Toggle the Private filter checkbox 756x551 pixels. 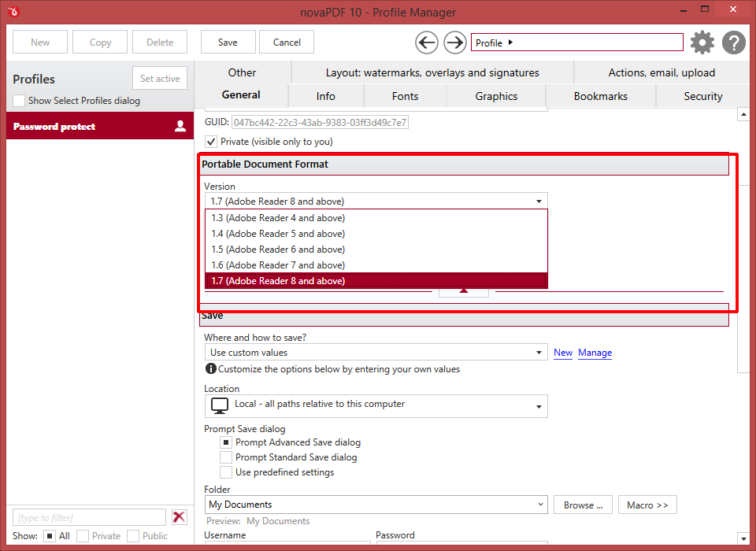click(83, 536)
